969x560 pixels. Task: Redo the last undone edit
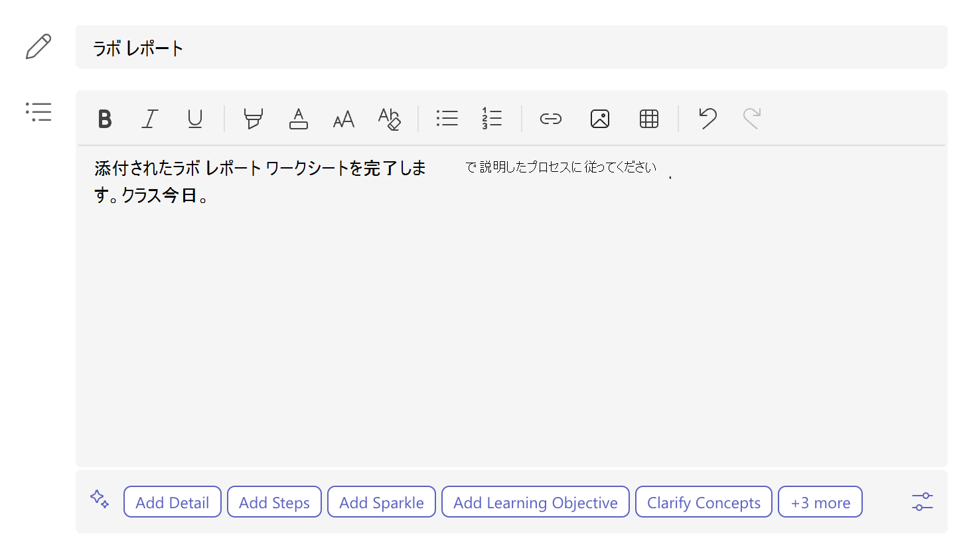click(751, 119)
